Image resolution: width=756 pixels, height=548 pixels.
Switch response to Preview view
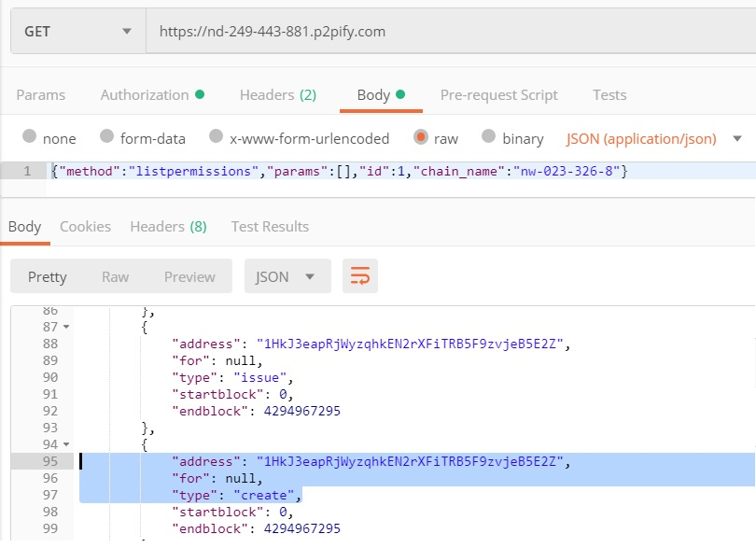click(x=189, y=277)
